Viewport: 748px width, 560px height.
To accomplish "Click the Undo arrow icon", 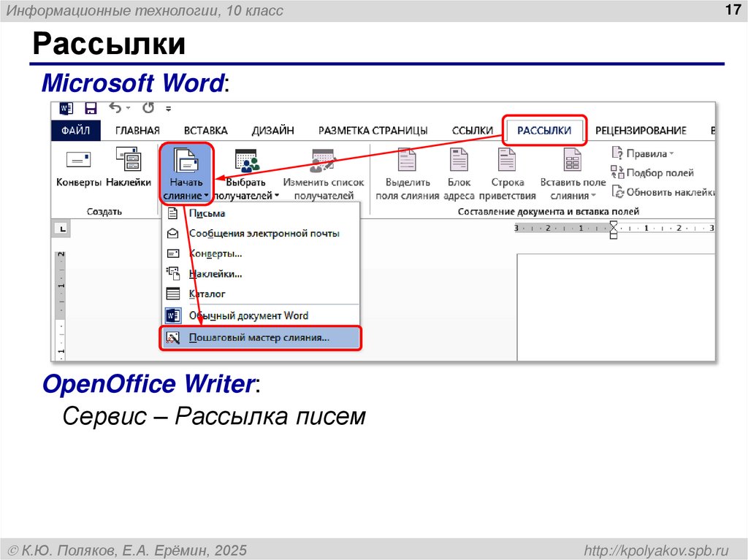I will (115, 108).
